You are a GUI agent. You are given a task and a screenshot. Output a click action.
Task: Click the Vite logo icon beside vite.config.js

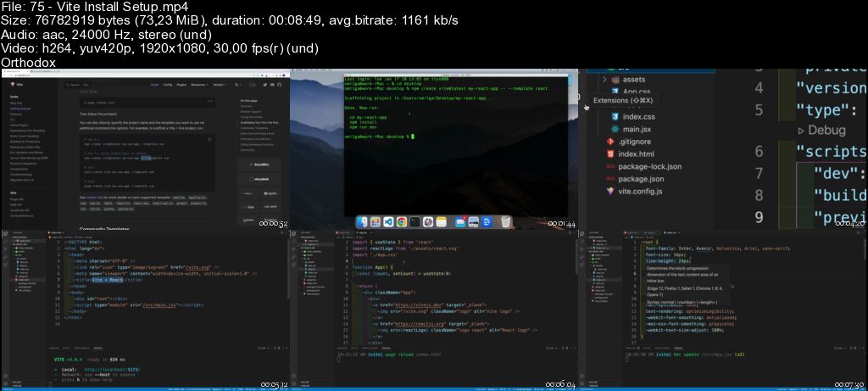610,191
